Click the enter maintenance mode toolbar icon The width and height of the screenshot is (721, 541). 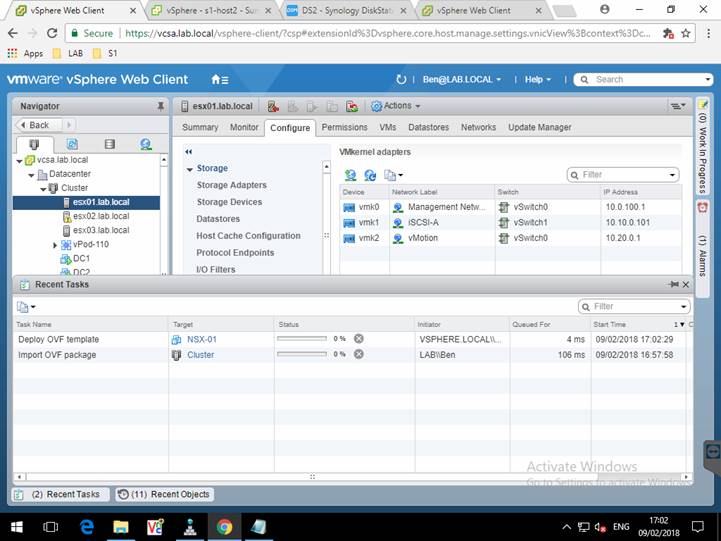[x=273, y=107]
